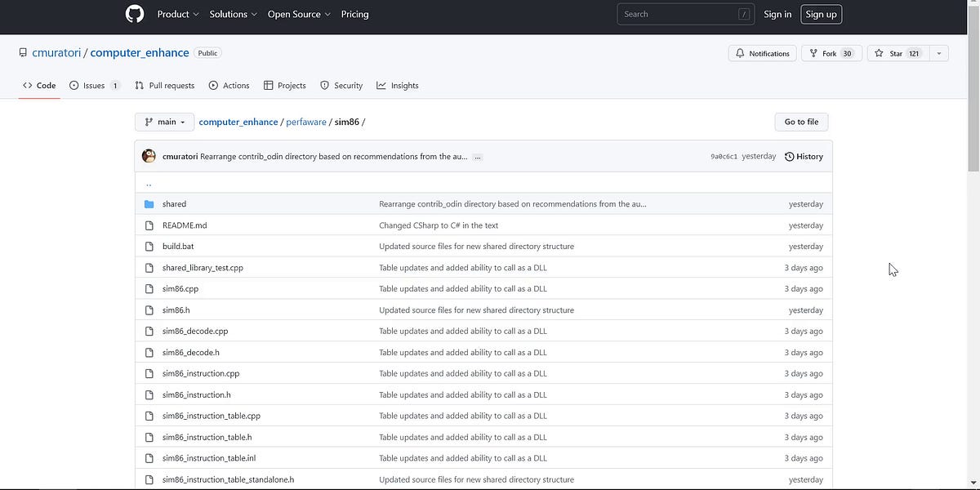Click the code brackets icon on Code tab
The image size is (980, 490).
pos(26,85)
